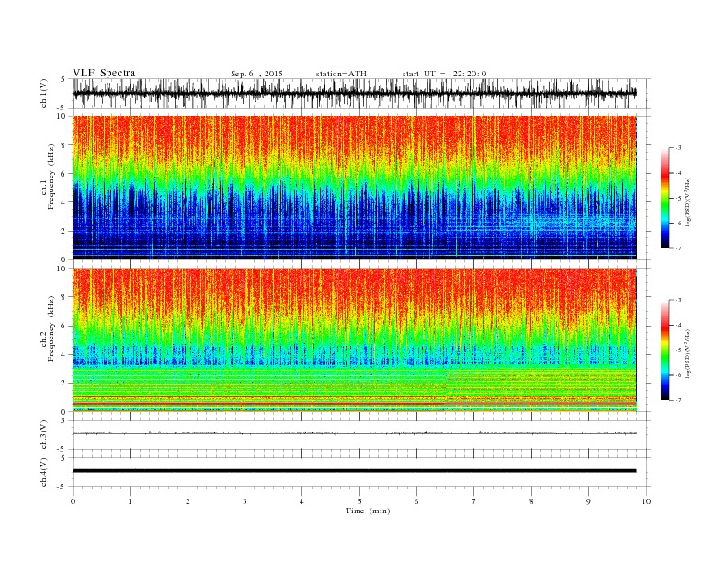
Task: Click the "station=ATH" header label
Action: point(341,74)
